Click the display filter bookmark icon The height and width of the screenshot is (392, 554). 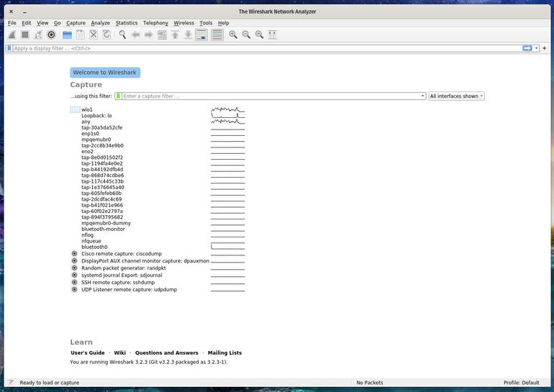coord(9,48)
